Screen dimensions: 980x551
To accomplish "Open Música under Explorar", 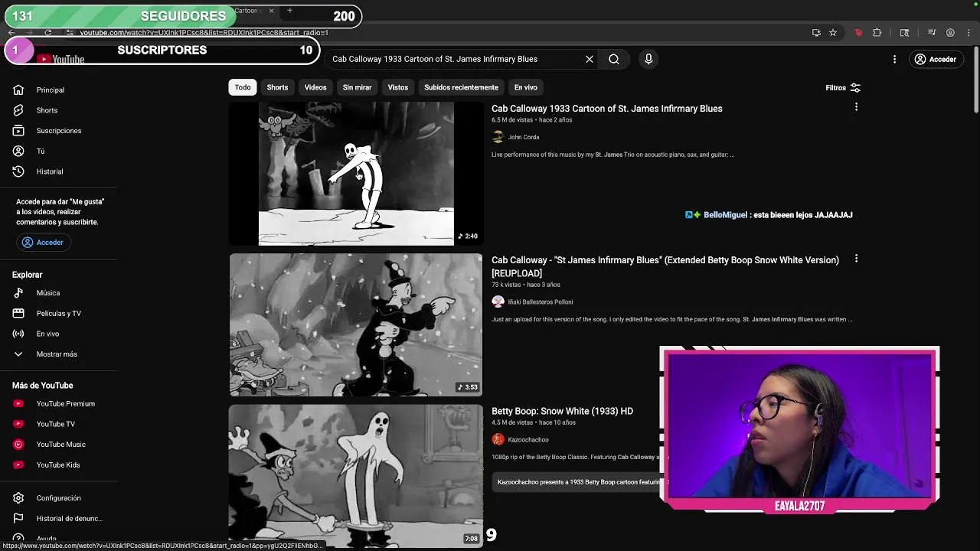I will pos(47,293).
